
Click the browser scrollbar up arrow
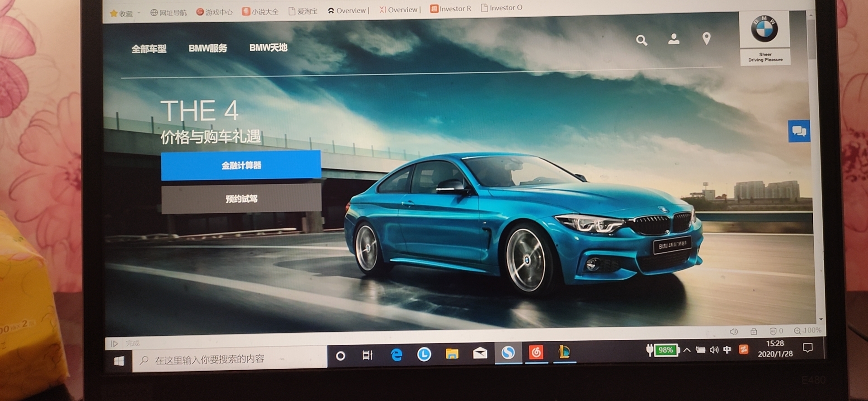coord(811,15)
